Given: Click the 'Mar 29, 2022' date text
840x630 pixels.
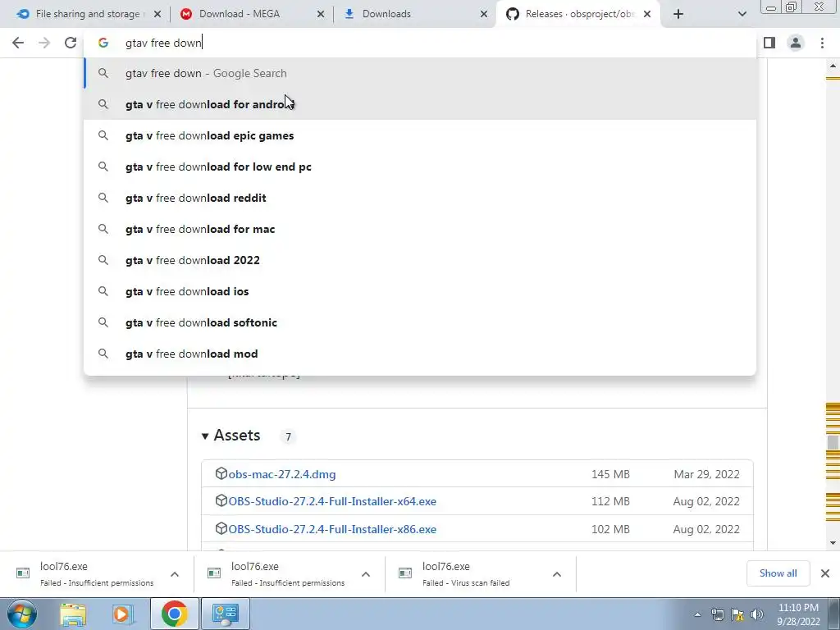Looking at the screenshot, I should pyautogui.click(x=706, y=474).
